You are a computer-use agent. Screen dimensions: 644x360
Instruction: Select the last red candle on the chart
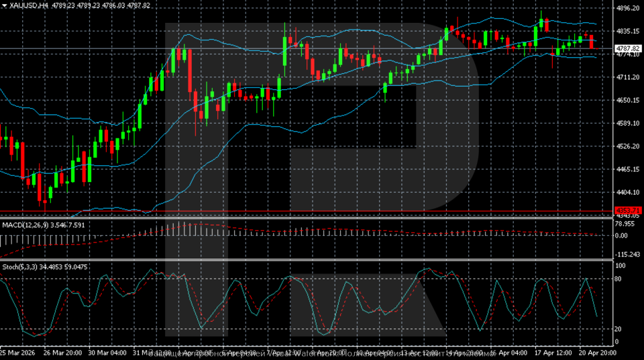(x=592, y=42)
